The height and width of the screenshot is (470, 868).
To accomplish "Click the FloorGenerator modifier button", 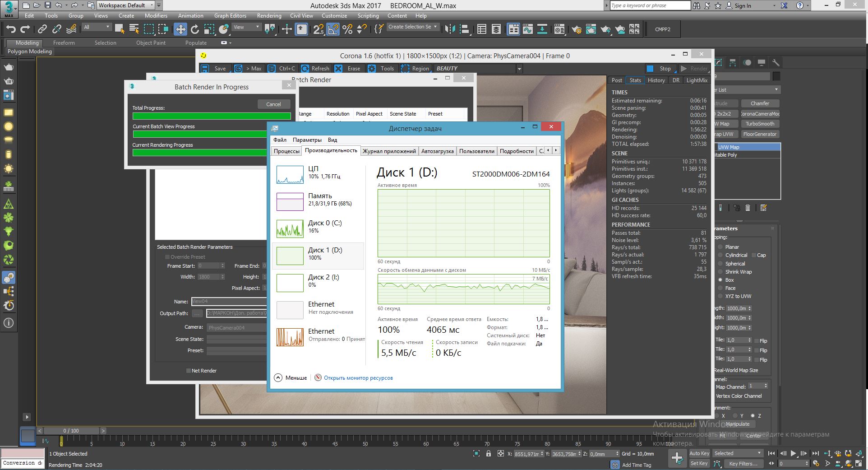I will click(760, 134).
